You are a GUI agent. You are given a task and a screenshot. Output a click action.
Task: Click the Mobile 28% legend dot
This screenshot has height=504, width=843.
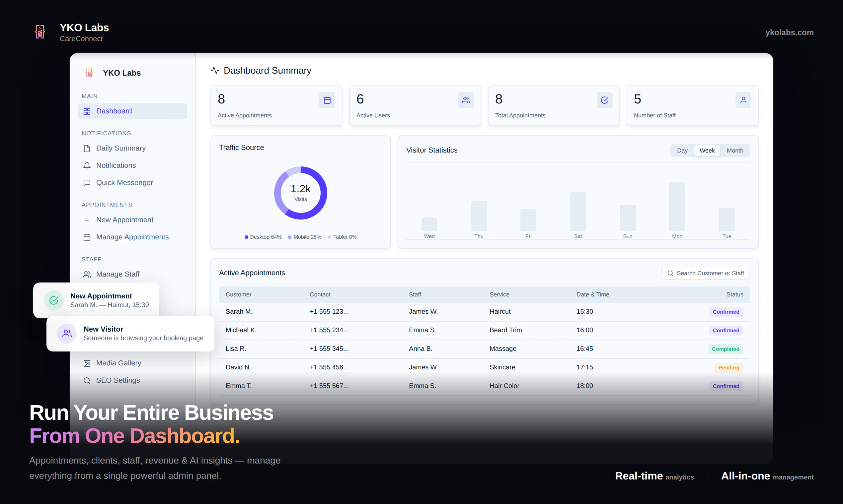(290, 237)
